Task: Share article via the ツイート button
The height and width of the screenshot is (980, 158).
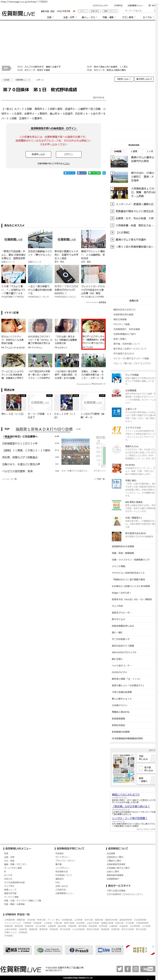Action: click(70, 173)
